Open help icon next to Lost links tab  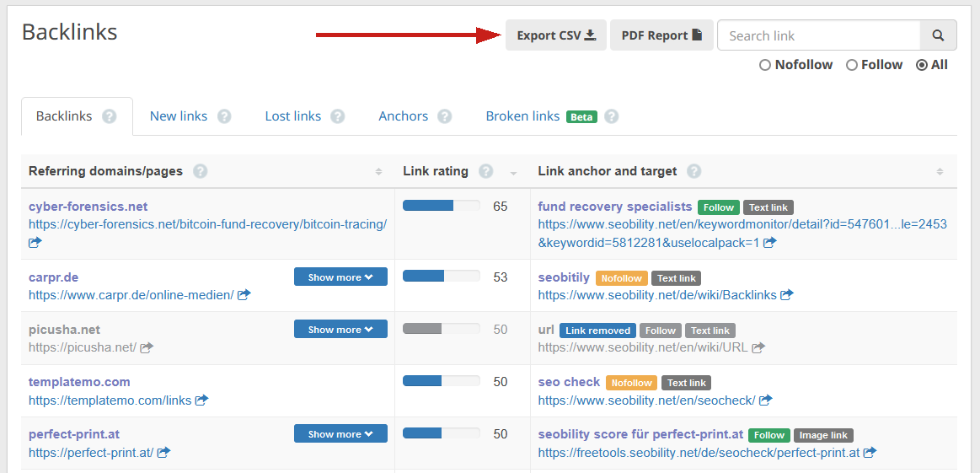(338, 116)
